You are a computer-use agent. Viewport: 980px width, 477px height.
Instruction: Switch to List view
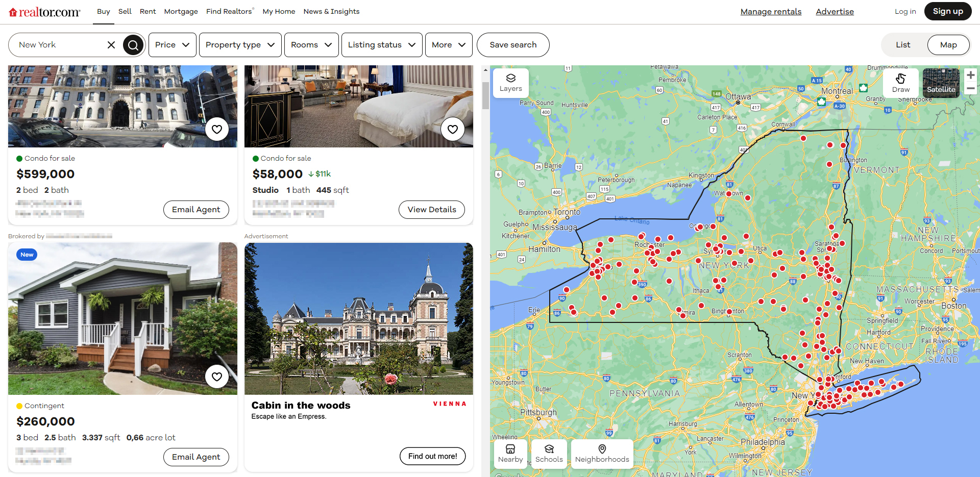902,45
